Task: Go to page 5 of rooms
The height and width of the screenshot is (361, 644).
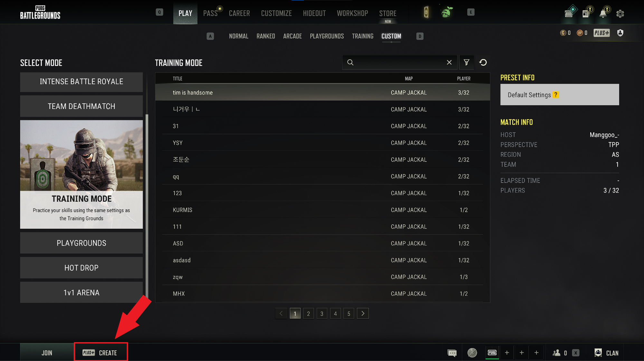Action: 349,313
